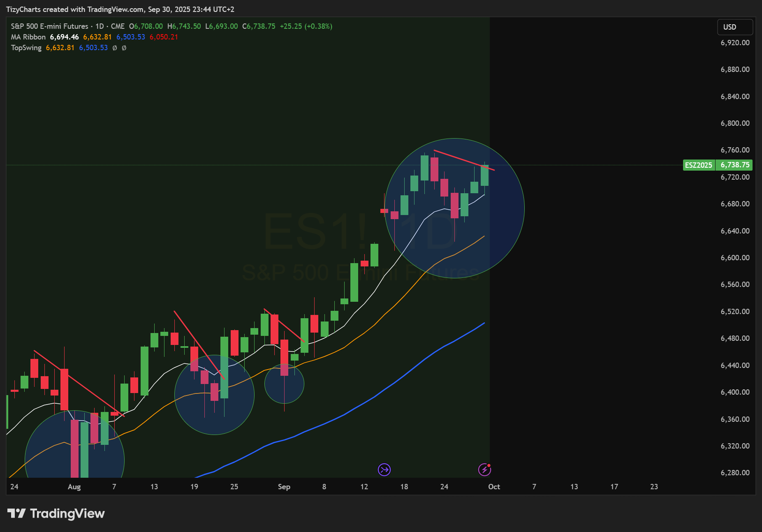The height and width of the screenshot is (532, 762).
Task: Click the blue MA Ribbon value 6,503.53
Action: pos(131,37)
